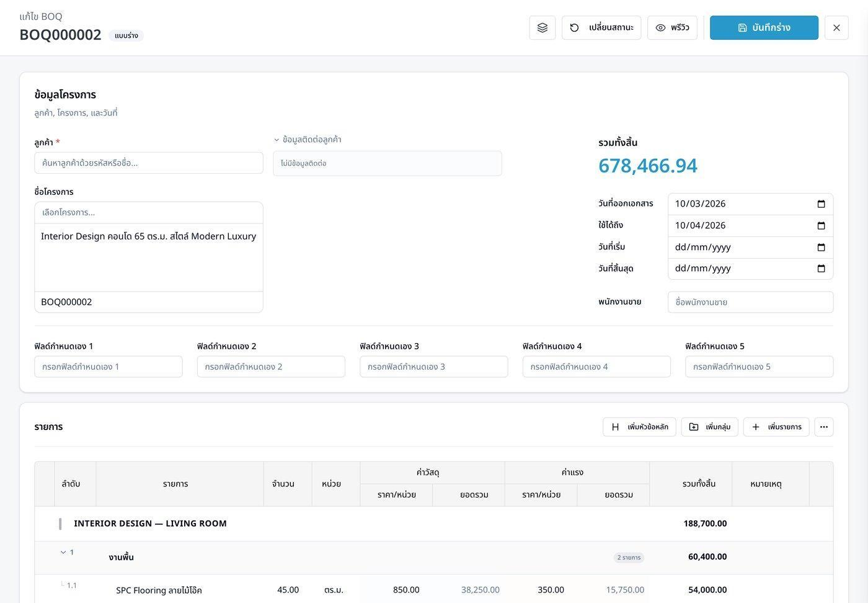The image size is (868, 603).
Task: Open calendar picker for วันที่ออกเอกสาร
Action: 821,204
